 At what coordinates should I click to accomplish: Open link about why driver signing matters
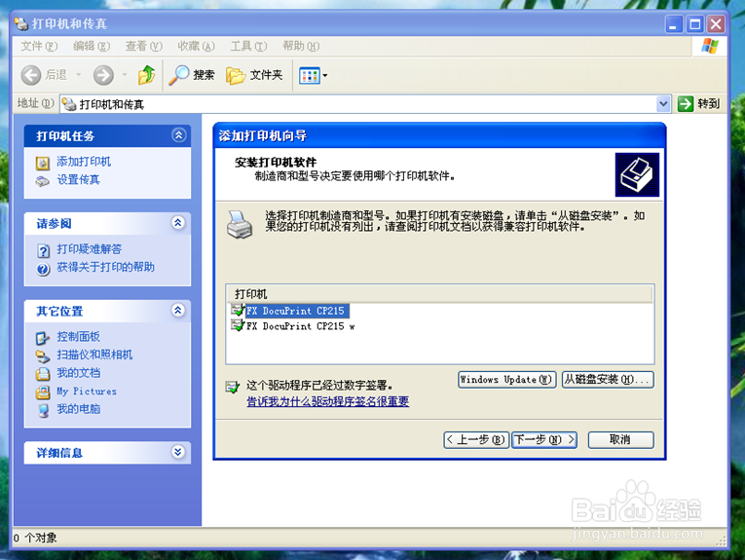coord(328,401)
